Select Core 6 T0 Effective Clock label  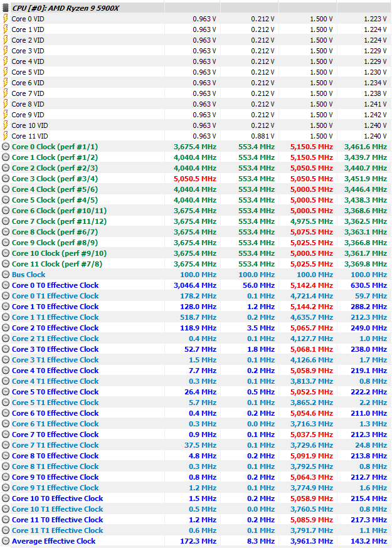(55, 413)
